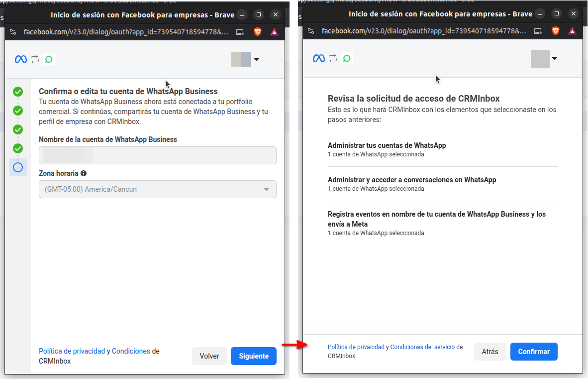Click Brave Shields icon in left window
The width and height of the screenshot is (588, 379).
pos(257,32)
